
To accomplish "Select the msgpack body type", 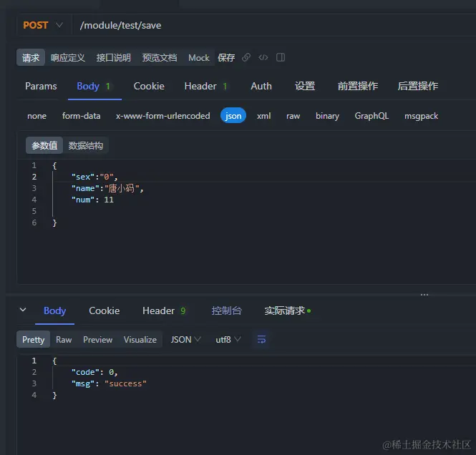I will 422,116.
